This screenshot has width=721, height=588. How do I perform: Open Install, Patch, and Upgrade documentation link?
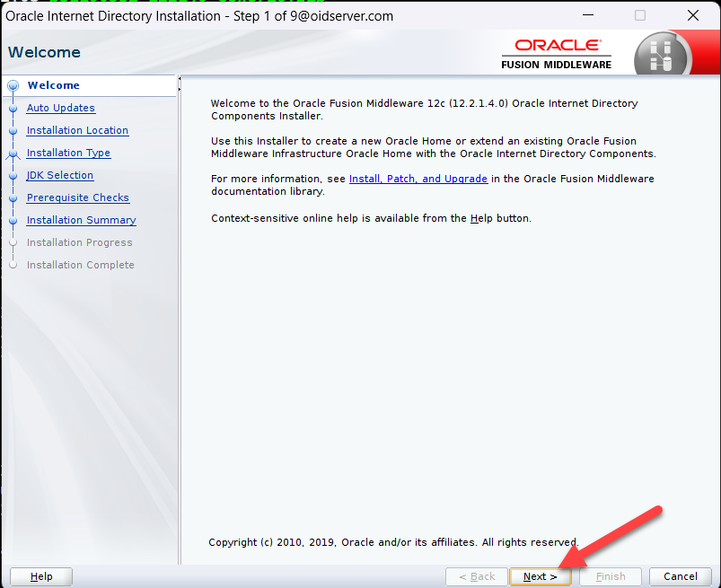pos(418,179)
